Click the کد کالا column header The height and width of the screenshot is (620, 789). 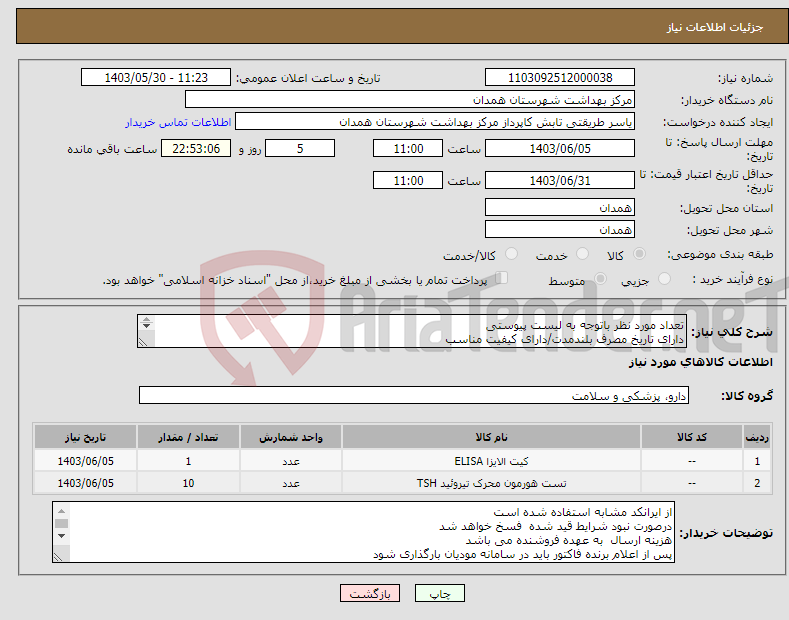pyautogui.click(x=692, y=437)
